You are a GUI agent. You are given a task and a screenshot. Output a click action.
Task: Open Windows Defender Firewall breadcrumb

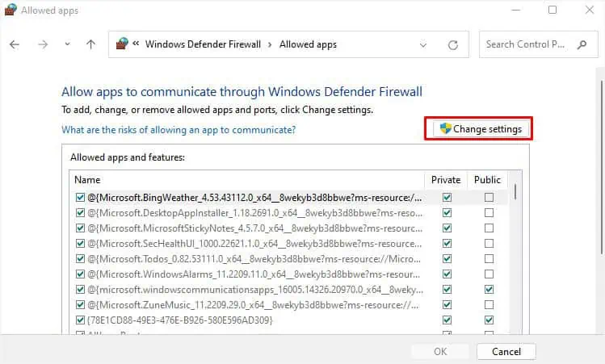click(x=204, y=44)
